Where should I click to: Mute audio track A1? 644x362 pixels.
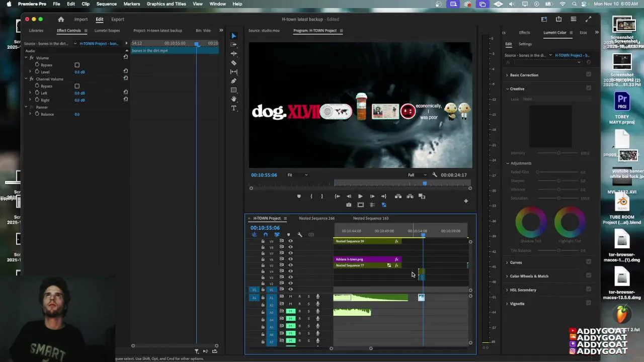point(290,297)
